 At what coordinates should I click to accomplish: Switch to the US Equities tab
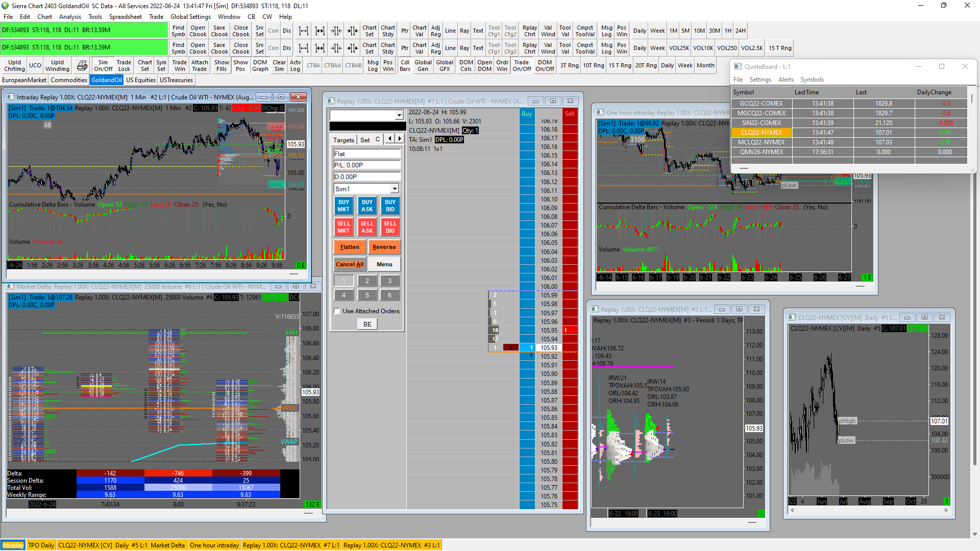[x=140, y=80]
